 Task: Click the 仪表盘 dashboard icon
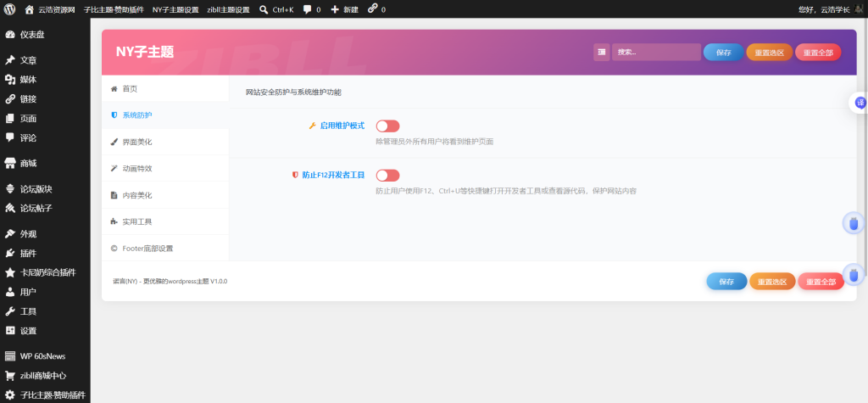click(x=10, y=35)
